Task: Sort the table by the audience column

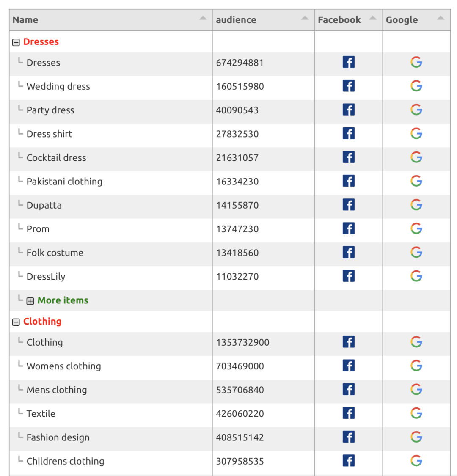Action: coord(236,19)
